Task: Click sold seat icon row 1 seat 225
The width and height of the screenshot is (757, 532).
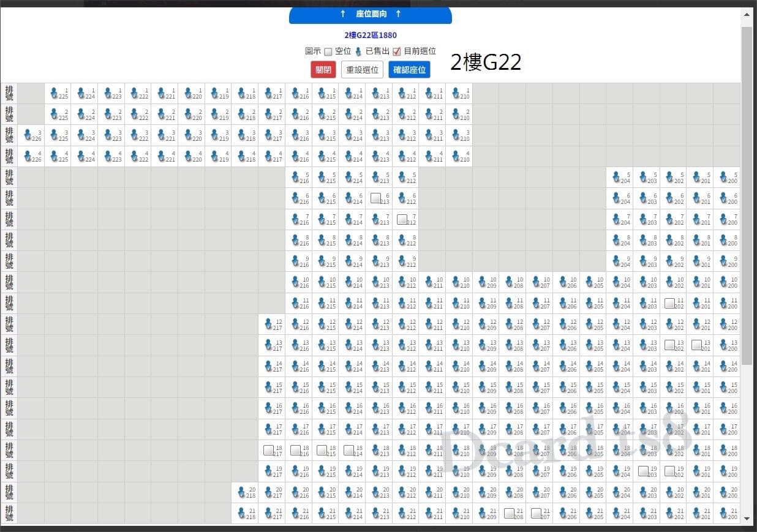Action: (x=55, y=93)
